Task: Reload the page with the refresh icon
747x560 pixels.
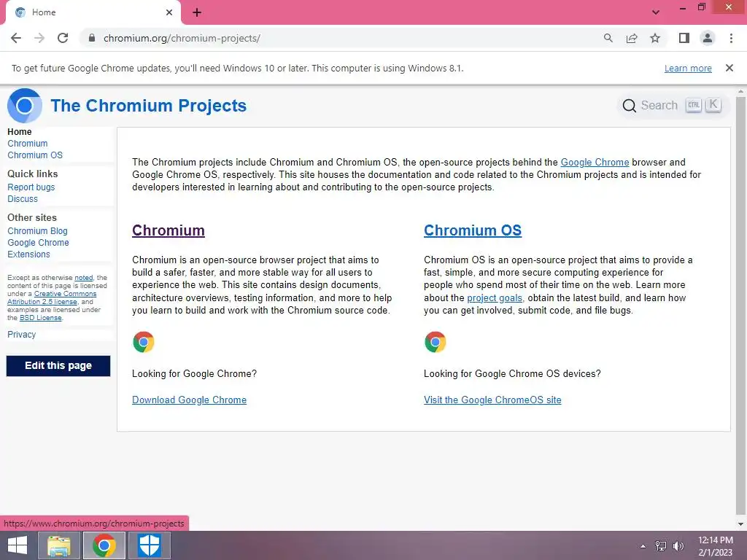Action: coord(63,38)
